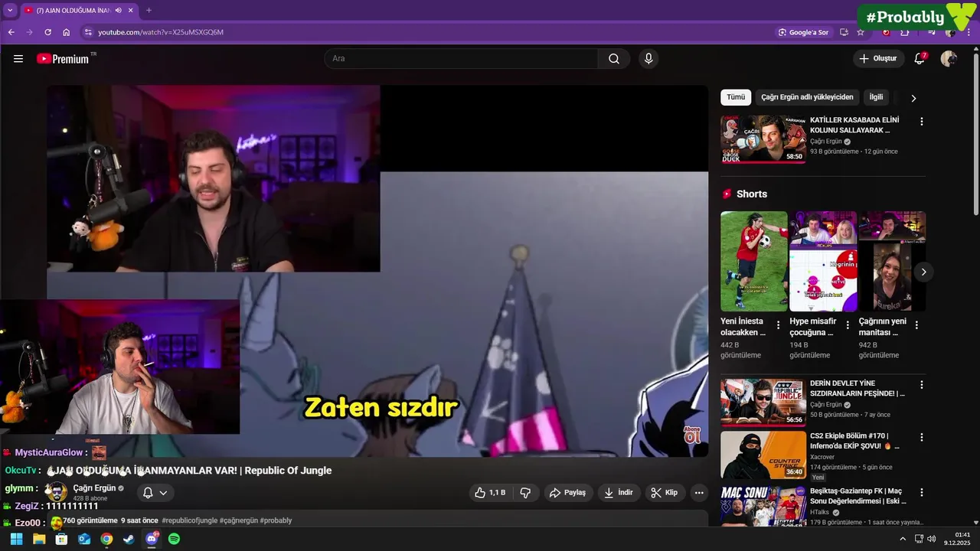Image resolution: width=980 pixels, height=551 pixels.
Task: Open a new browser tab
Action: click(x=149, y=11)
